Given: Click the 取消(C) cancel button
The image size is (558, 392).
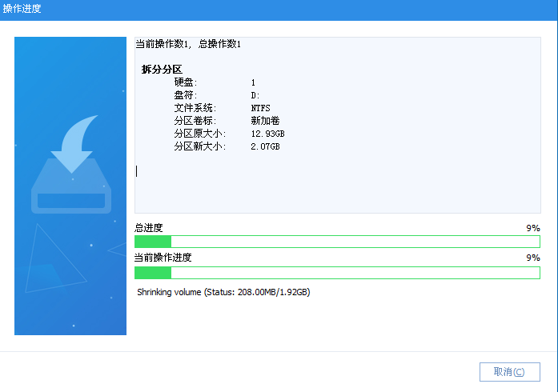Looking at the screenshot, I should click(x=510, y=372).
